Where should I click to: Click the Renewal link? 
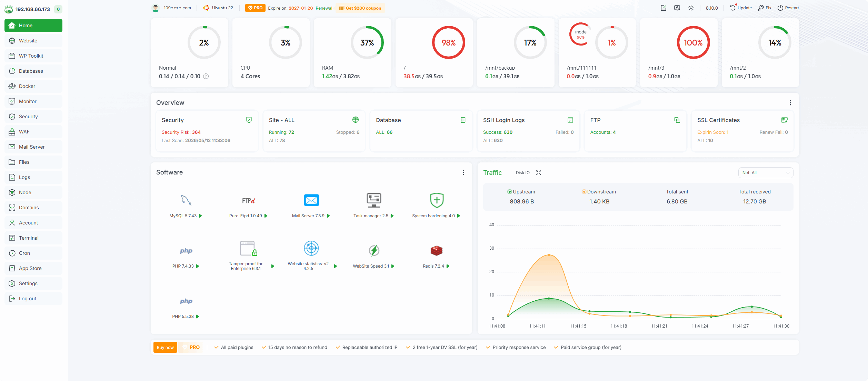click(x=324, y=8)
